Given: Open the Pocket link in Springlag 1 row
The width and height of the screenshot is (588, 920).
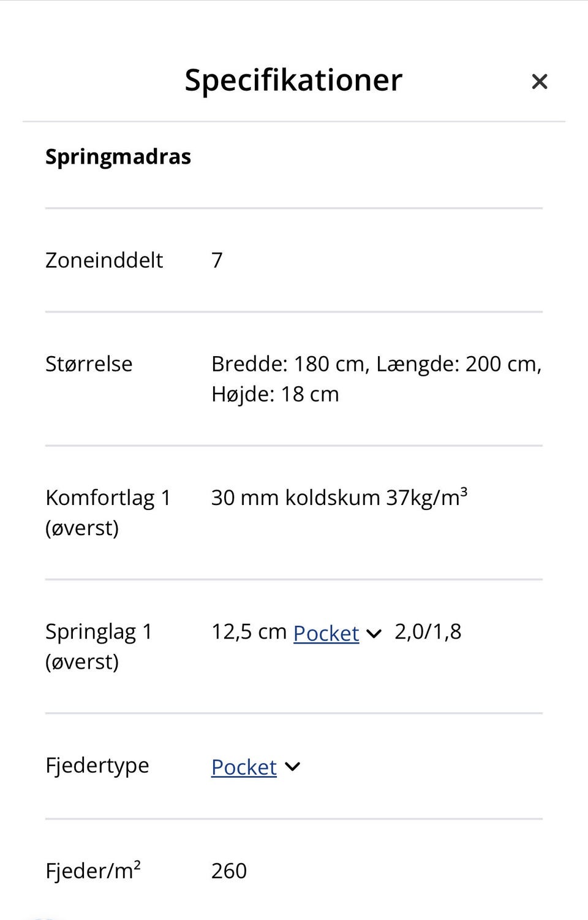Looking at the screenshot, I should click(326, 633).
